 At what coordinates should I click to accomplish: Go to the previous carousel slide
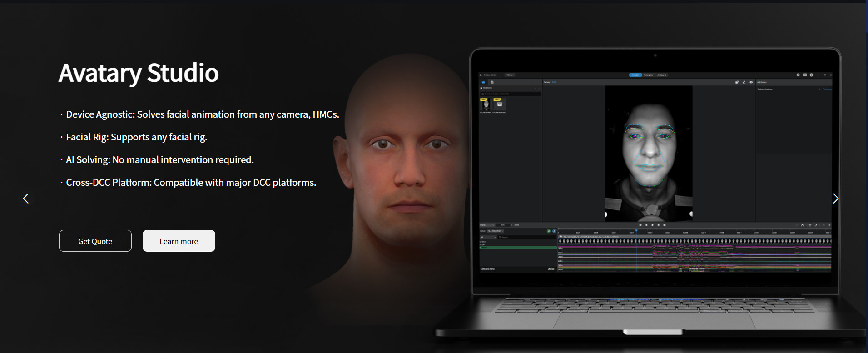click(26, 199)
